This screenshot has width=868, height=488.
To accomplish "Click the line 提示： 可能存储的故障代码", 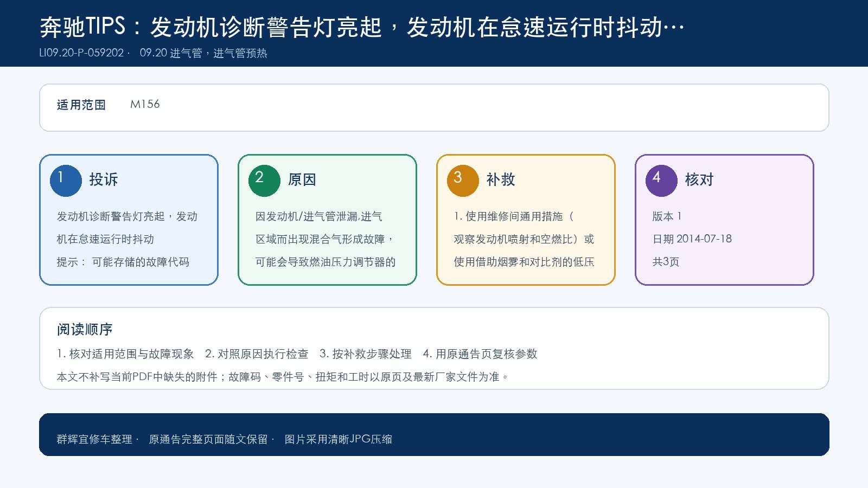I will point(123,262).
